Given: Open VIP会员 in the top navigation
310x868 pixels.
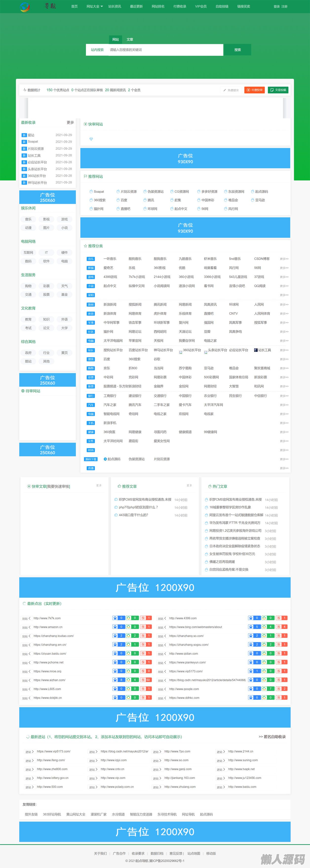Looking at the screenshot, I should [x=201, y=6].
